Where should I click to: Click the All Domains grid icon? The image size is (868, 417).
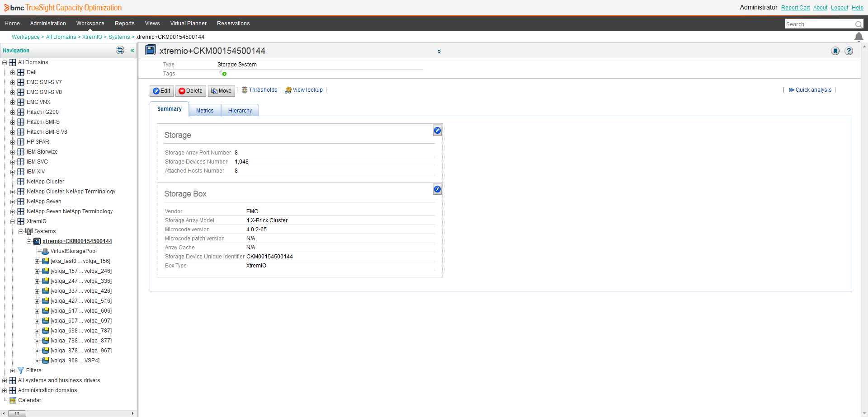pos(13,62)
